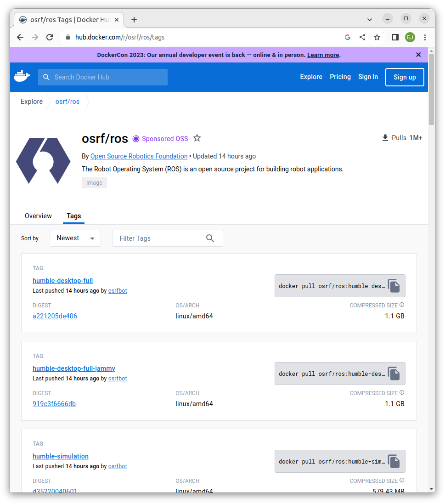445x504 pixels.
Task: Select the Tags tab
Action: 73,216
